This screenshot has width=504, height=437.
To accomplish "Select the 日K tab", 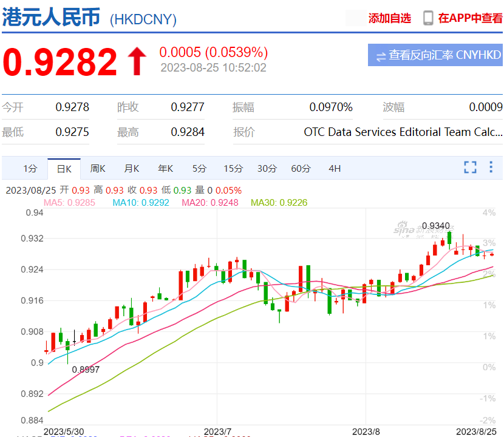I will [x=64, y=169].
